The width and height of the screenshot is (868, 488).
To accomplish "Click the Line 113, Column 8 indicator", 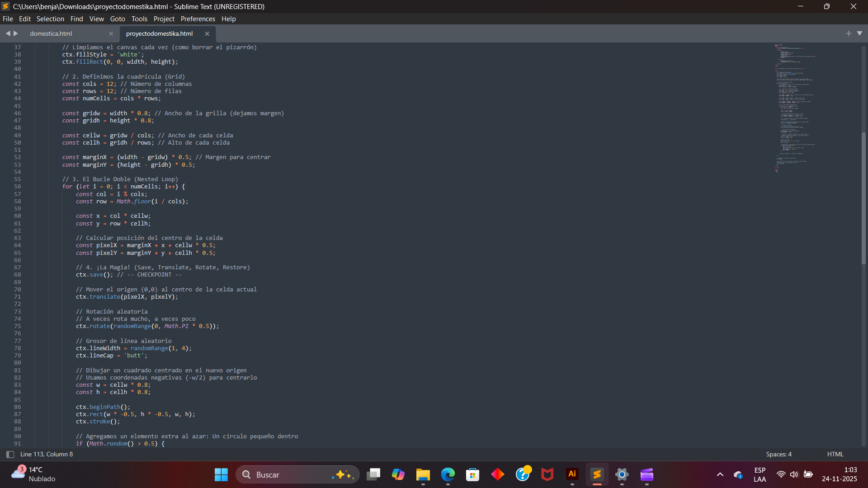I will pos(47,455).
